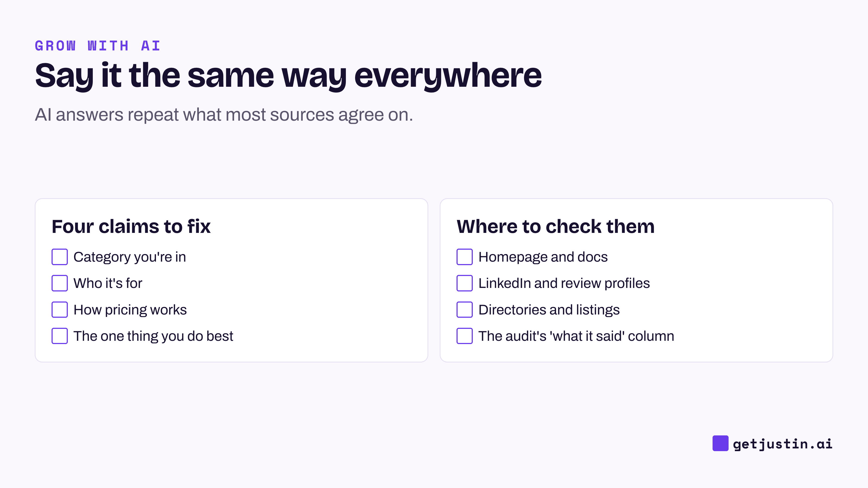Click the 'Where to check them' heading
This screenshot has width=868, height=488.
point(556,226)
